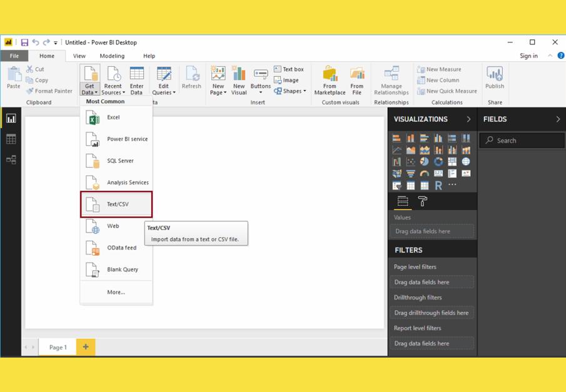This screenshot has width=566, height=392.
Task: Collapse the Fields pane with chevron
Action: [558, 119]
